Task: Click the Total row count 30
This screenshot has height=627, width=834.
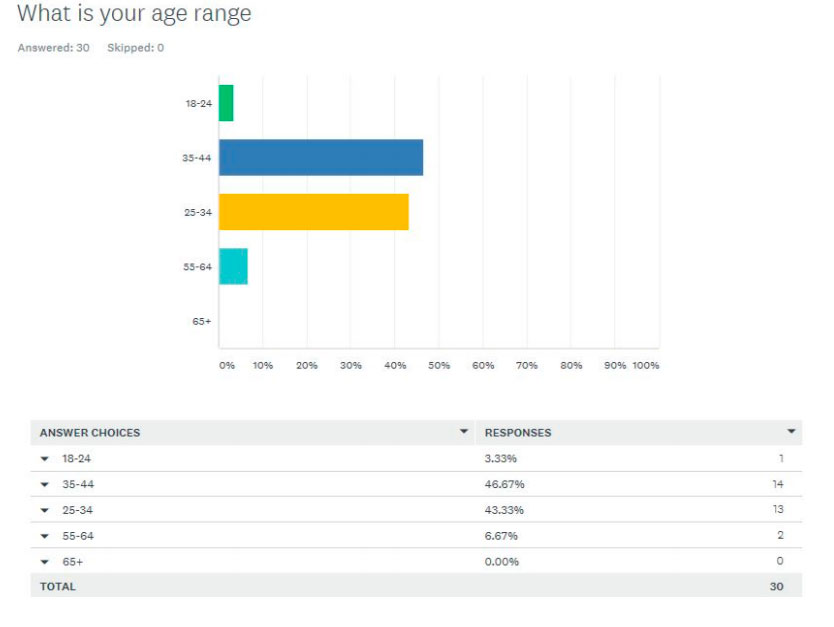Action: [x=776, y=587]
